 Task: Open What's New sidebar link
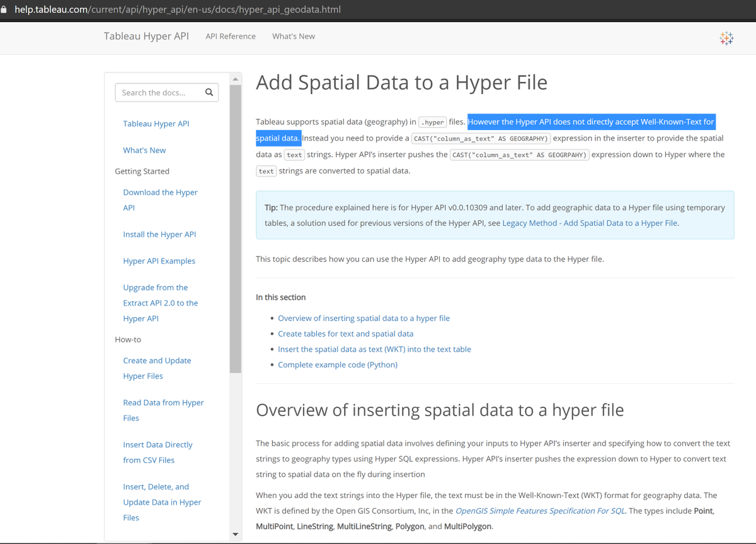point(144,150)
